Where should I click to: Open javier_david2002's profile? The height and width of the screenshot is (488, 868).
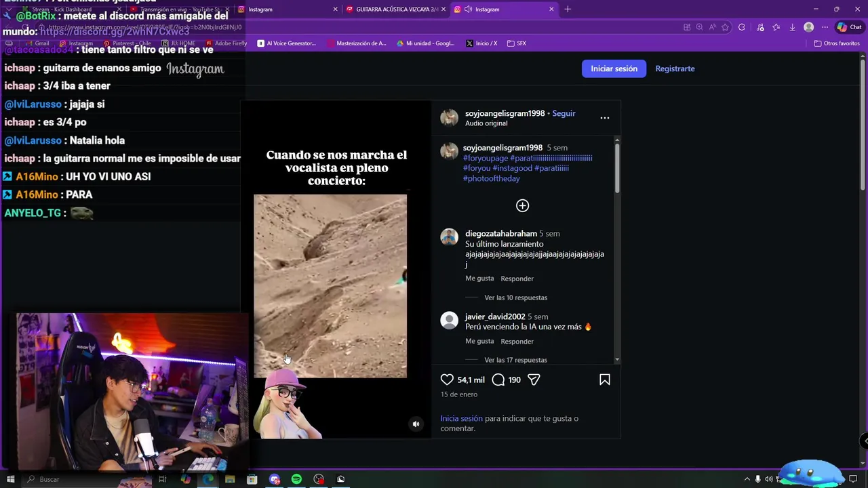pyautogui.click(x=495, y=317)
